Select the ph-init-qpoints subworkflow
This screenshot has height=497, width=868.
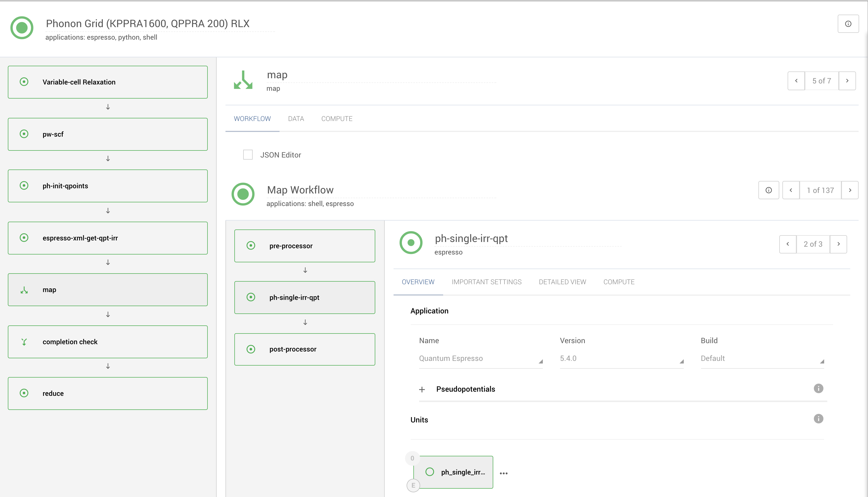pos(108,186)
